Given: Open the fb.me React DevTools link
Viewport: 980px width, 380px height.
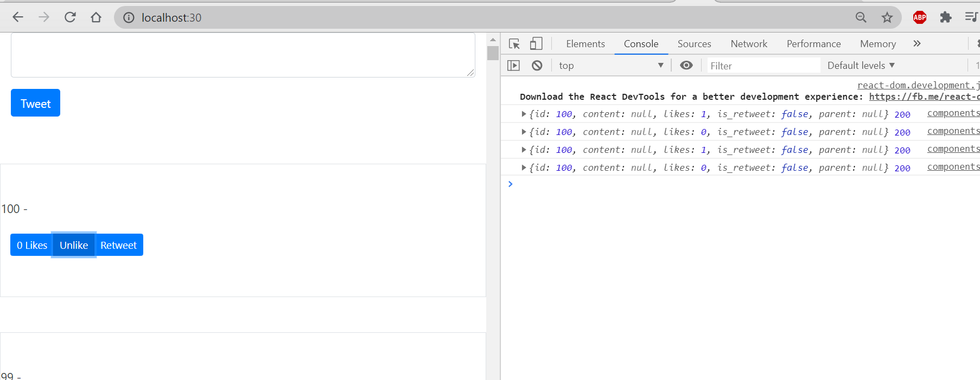Looking at the screenshot, I should [924, 96].
